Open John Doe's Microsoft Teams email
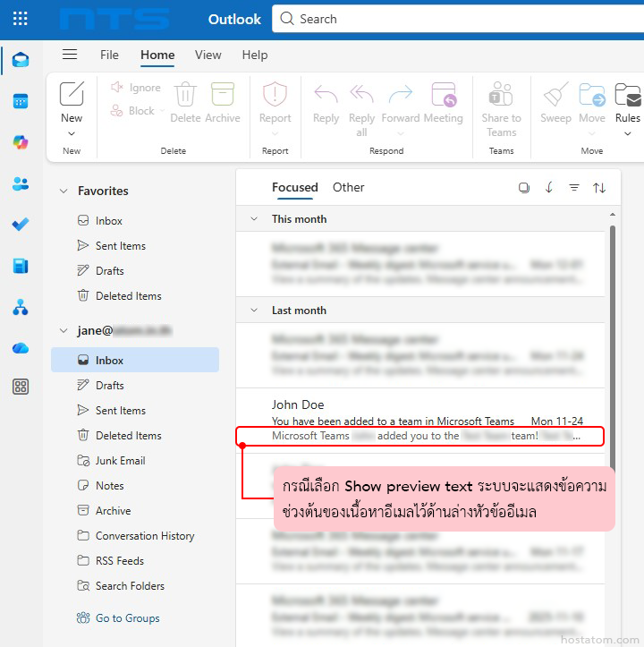The image size is (644, 647). (420, 421)
